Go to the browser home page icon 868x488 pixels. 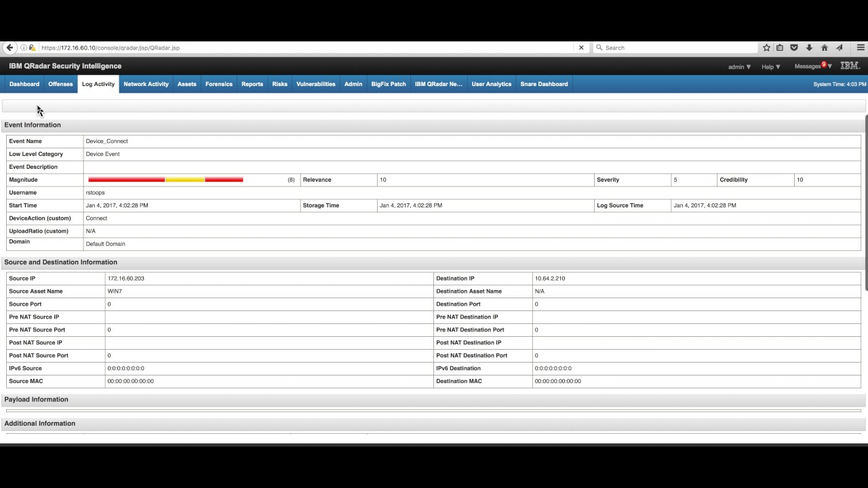(825, 47)
